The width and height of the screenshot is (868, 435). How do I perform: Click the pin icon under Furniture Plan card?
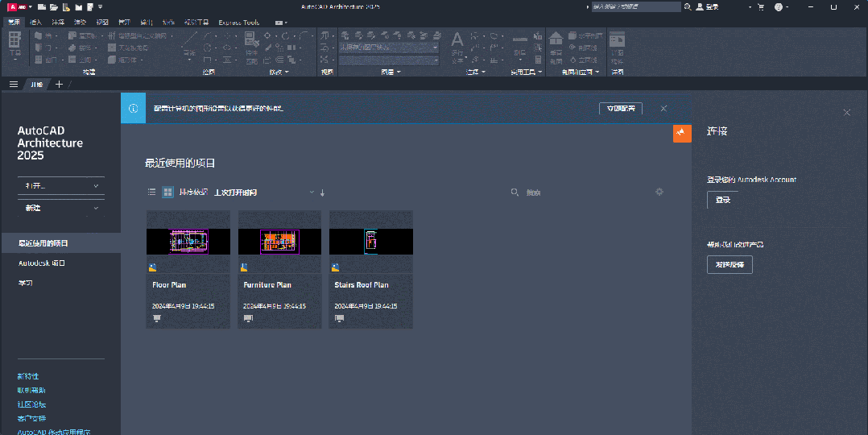pyautogui.click(x=248, y=318)
